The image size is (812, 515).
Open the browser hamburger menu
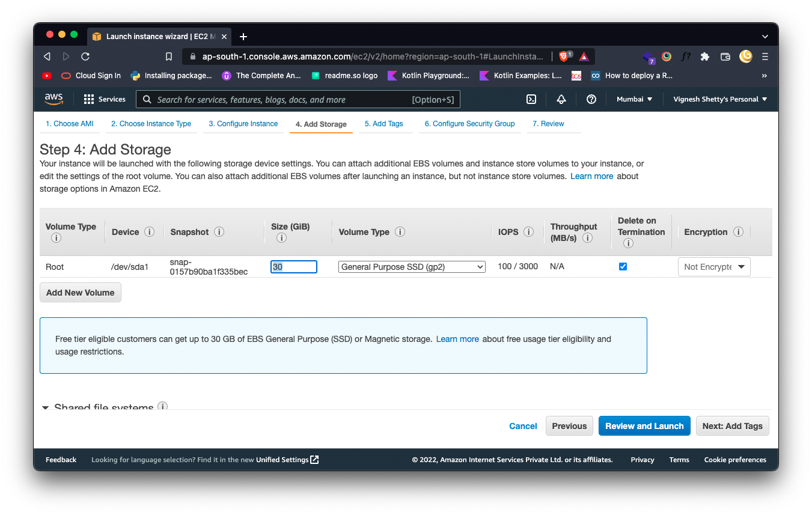tap(765, 56)
